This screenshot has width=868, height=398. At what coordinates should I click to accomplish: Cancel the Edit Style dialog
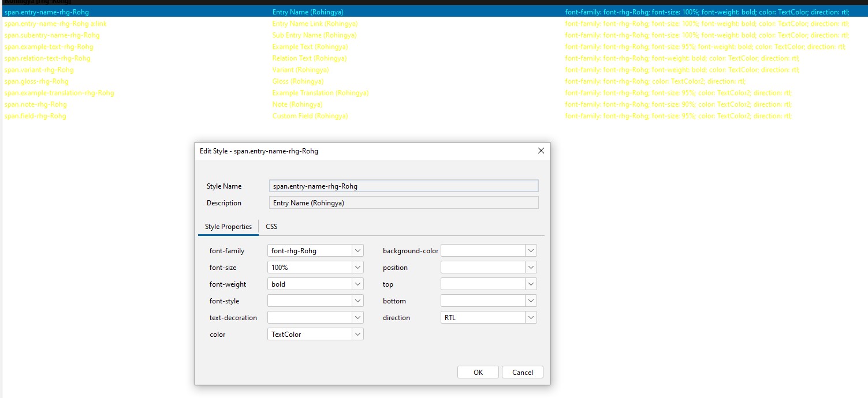coord(522,371)
